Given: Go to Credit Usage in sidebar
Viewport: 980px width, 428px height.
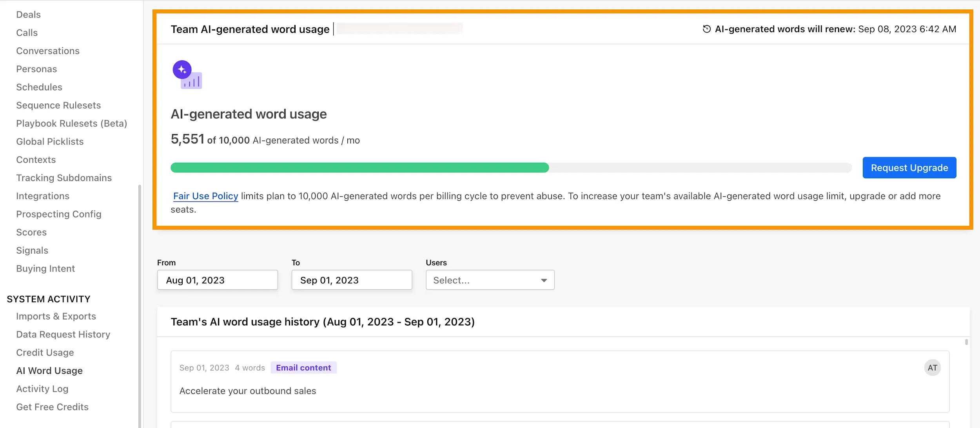Looking at the screenshot, I should click(45, 352).
